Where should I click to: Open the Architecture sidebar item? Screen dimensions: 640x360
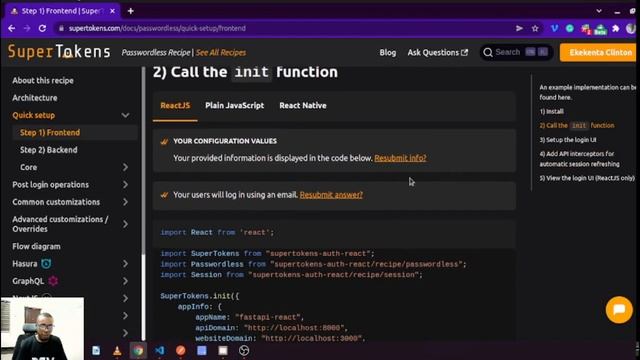(35, 98)
